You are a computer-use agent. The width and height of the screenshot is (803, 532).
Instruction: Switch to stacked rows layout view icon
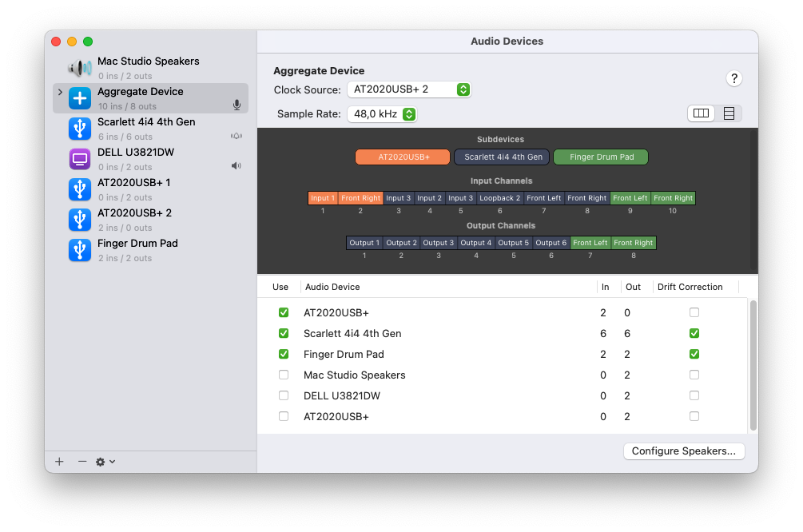(729, 113)
